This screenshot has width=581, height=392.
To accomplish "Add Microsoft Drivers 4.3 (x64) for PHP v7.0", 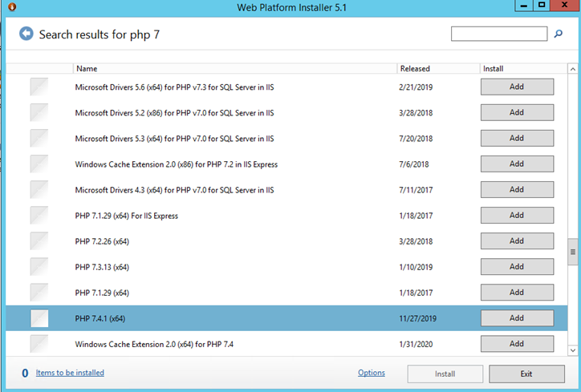I will click(517, 189).
